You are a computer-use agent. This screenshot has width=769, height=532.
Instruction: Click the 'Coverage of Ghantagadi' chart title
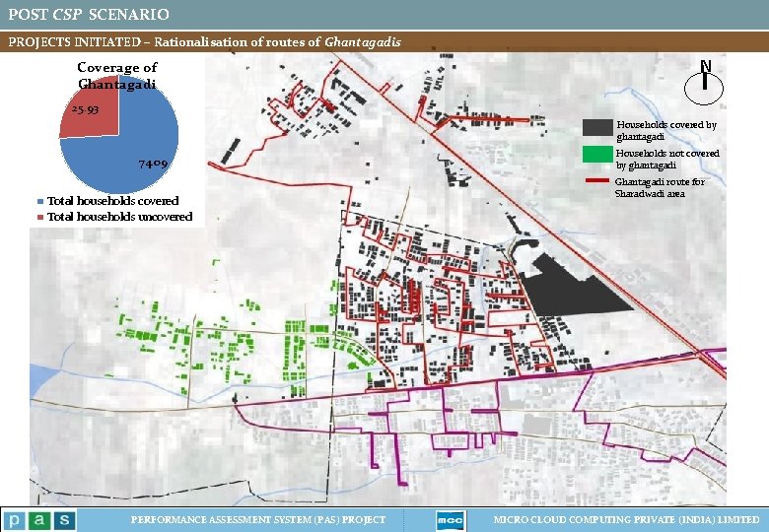point(116,76)
